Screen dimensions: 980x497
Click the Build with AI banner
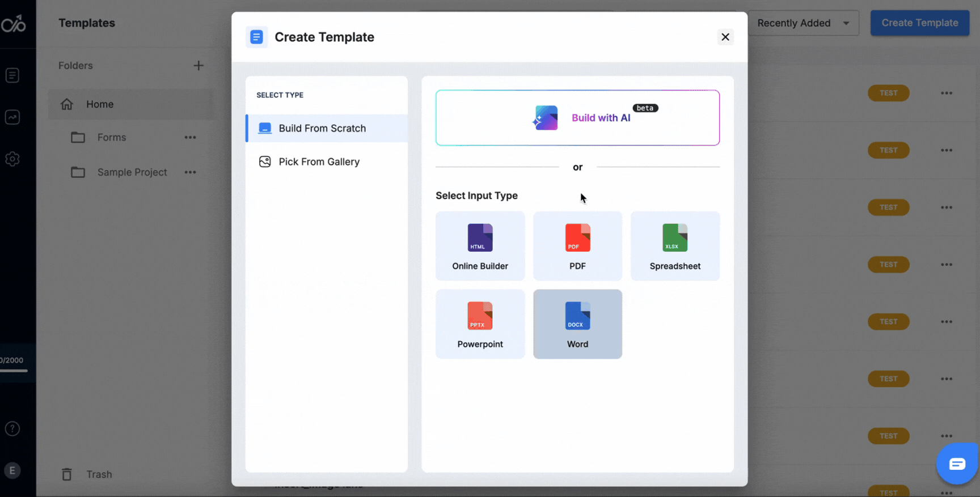[x=577, y=118]
